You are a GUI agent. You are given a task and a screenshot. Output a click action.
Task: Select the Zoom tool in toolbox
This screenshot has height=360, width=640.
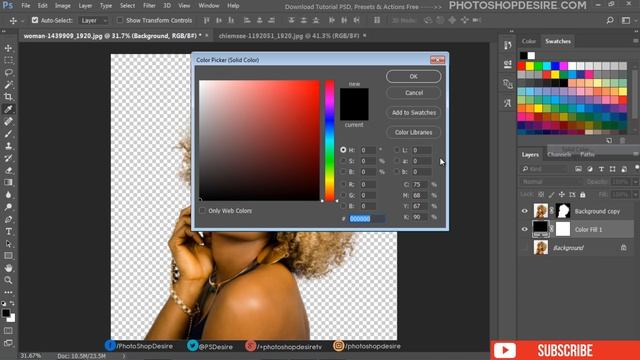(8, 280)
